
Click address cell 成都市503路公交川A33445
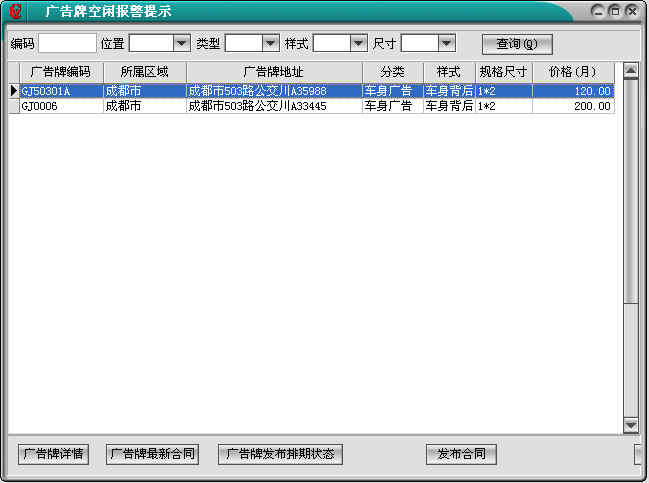pyautogui.click(x=274, y=106)
